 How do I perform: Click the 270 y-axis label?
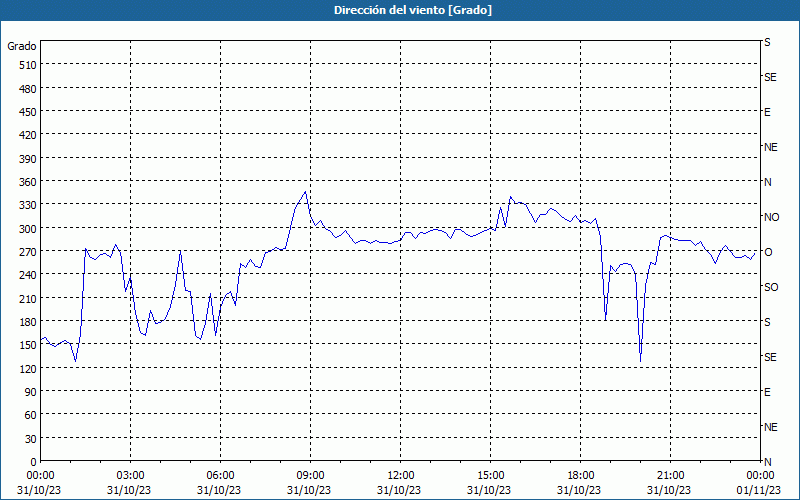coord(28,252)
